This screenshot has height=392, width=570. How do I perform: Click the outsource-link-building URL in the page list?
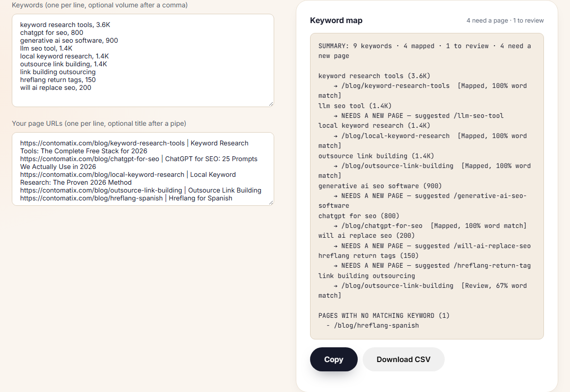click(x=101, y=191)
